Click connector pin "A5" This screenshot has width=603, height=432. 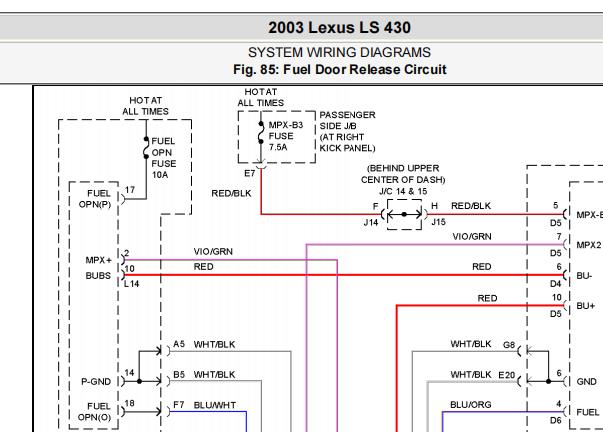[x=179, y=344]
